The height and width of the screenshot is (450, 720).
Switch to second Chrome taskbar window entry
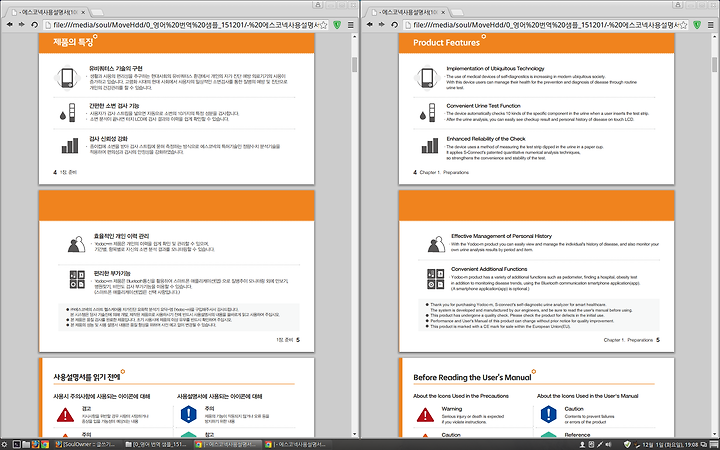pos(297,444)
